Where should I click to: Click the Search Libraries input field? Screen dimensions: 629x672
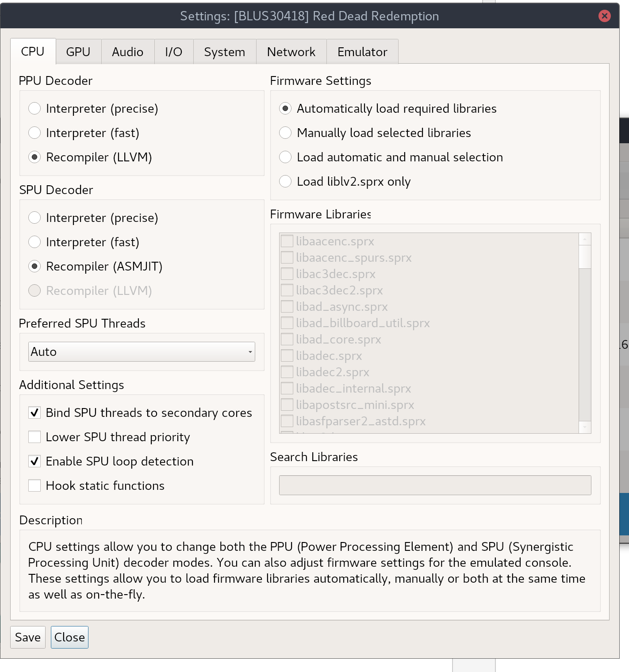(435, 485)
